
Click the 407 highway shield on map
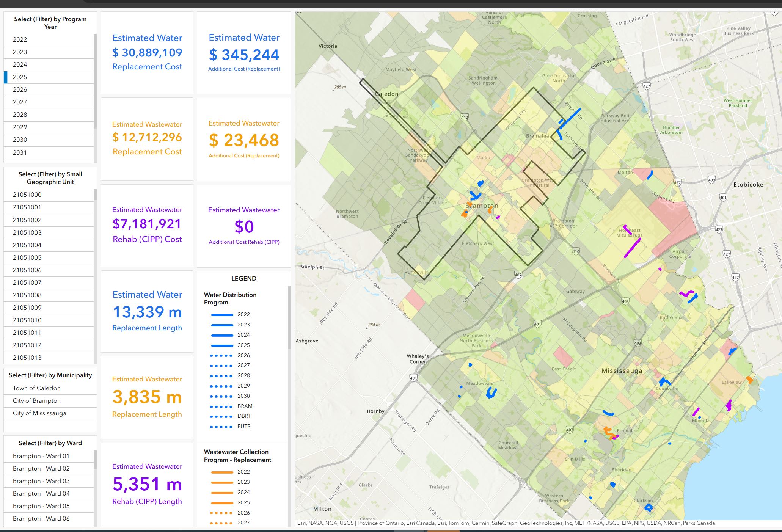(x=518, y=275)
